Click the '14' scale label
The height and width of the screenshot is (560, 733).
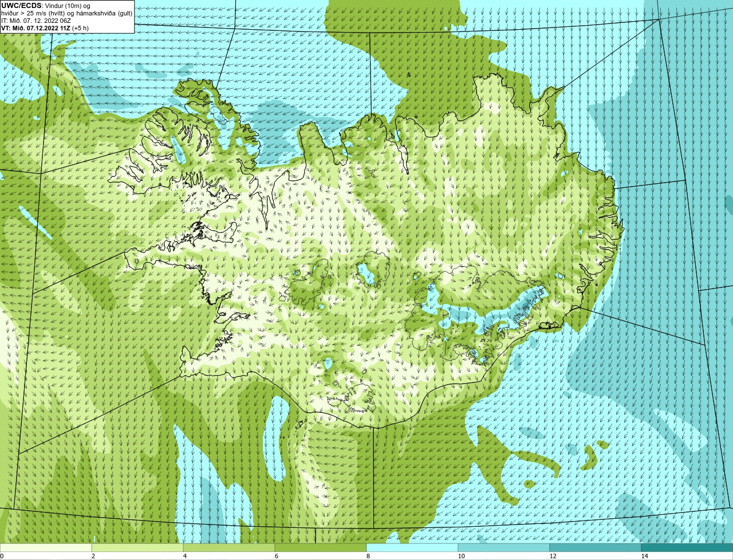point(644,556)
